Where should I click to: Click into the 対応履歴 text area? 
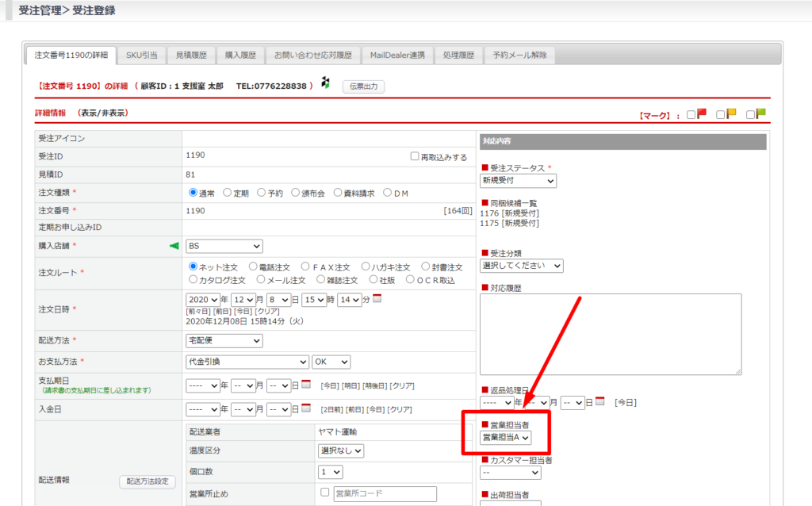(x=610, y=333)
